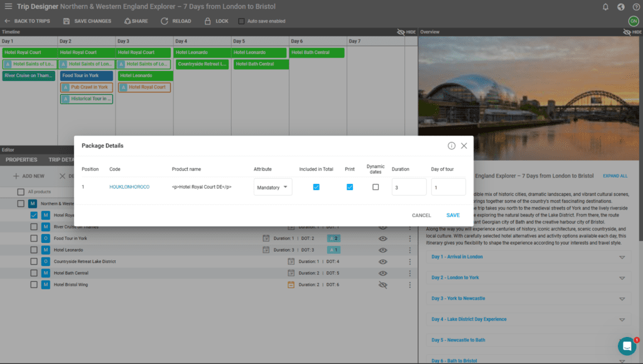
Task: Uncheck the Included in Total checkbox
Action: point(316,187)
